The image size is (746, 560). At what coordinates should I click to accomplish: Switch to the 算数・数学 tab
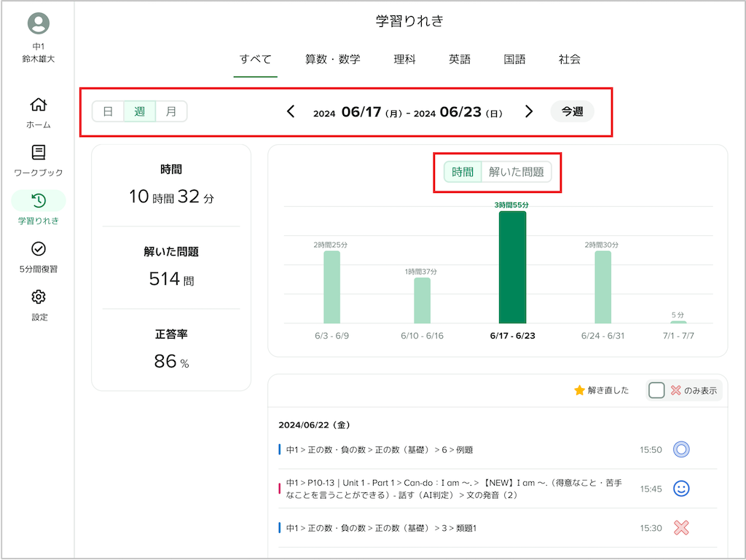[x=332, y=60]
